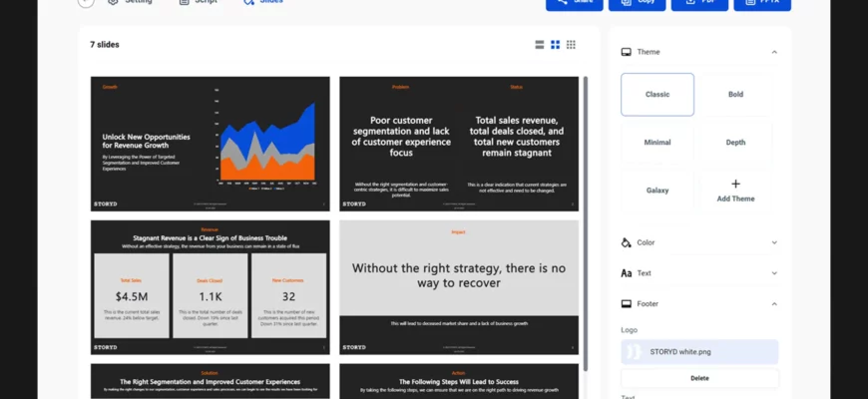Click the paint bucket Color icon
868x399 pixels.
point(627,242)
